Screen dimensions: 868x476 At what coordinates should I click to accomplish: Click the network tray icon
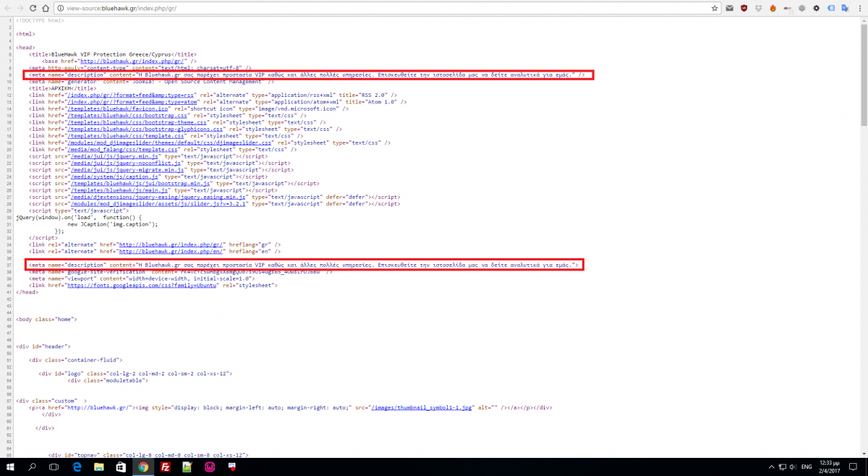(783, 467)
